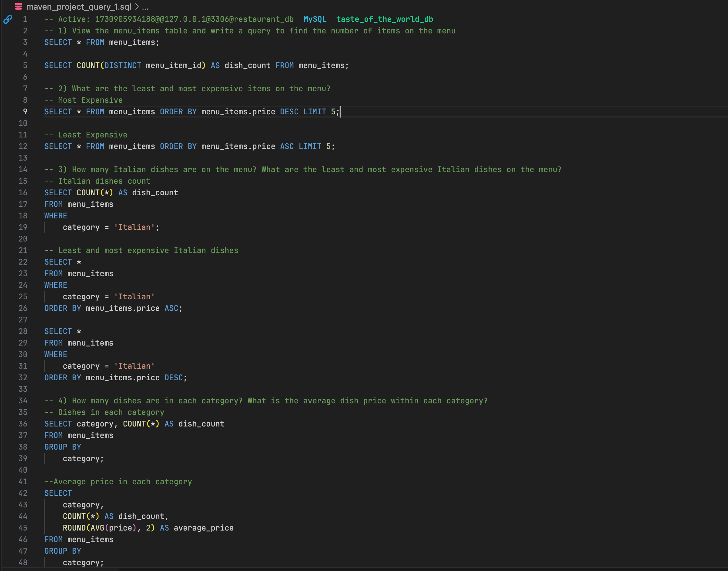728x571 pixels.
Task: Click 'ORDER BY menu_items.price ASC;' on line 26
Action: (x=114, y=309)
